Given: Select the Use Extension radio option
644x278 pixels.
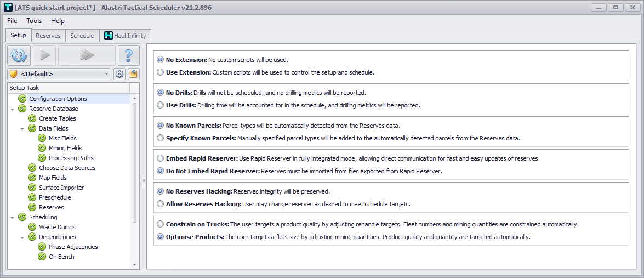Looking at the screenshot, I should click(x=160, y=72).
